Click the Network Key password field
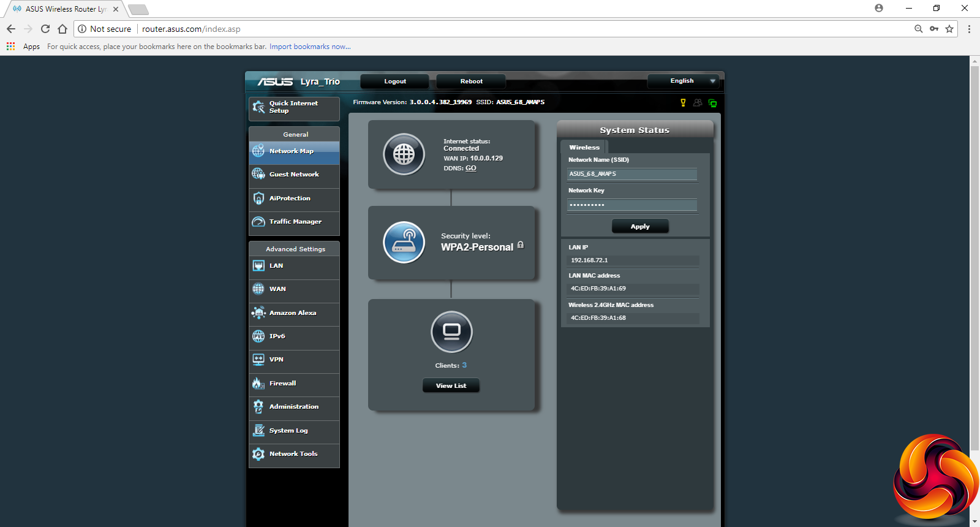980x527 pixels. pos(631,205)
